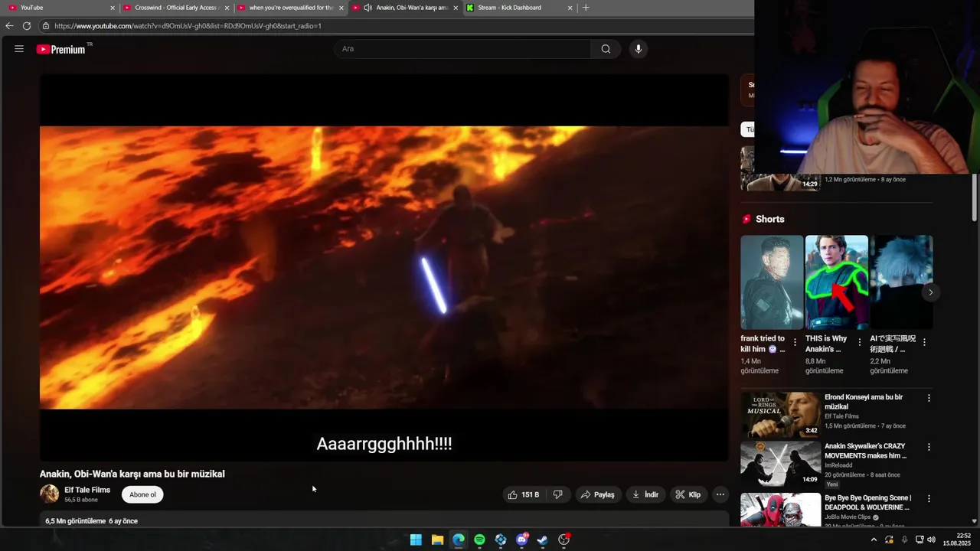Subscribe with Abone ol button
Viewport: 980px width, 551px height.
142,494
